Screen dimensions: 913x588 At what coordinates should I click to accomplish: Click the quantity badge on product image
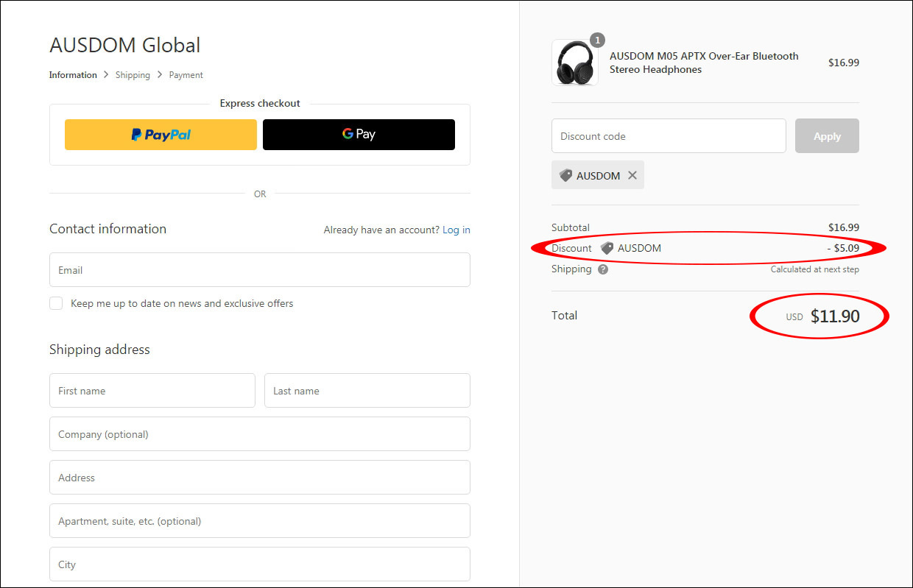pyautogui.click(x=597, y=40)
